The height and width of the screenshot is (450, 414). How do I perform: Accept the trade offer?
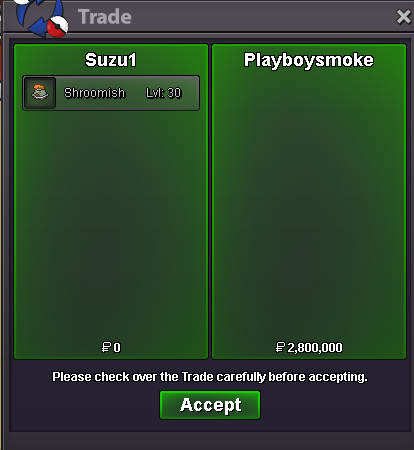coord(210,405)
